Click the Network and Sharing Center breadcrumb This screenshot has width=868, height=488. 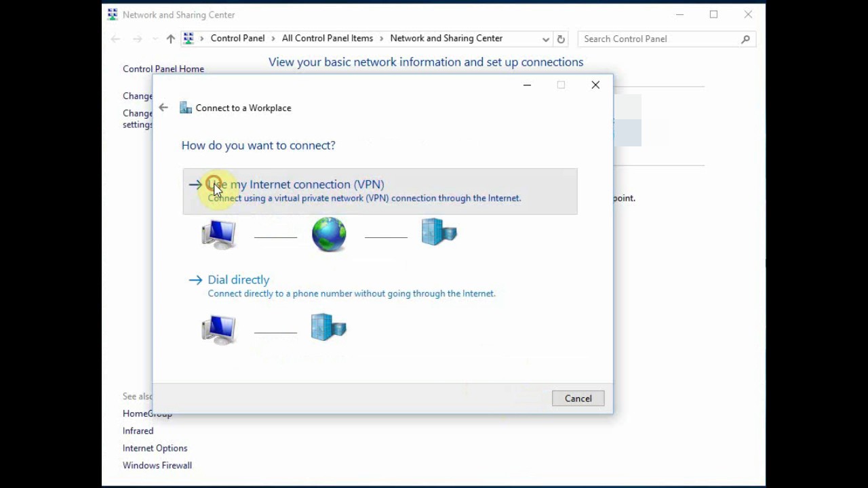(x=446, y=39)
